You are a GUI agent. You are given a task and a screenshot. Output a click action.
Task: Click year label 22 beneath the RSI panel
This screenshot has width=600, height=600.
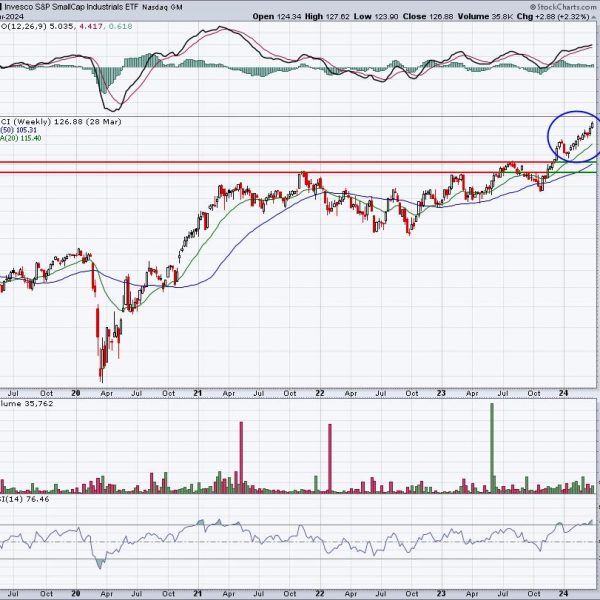(320, 593)
